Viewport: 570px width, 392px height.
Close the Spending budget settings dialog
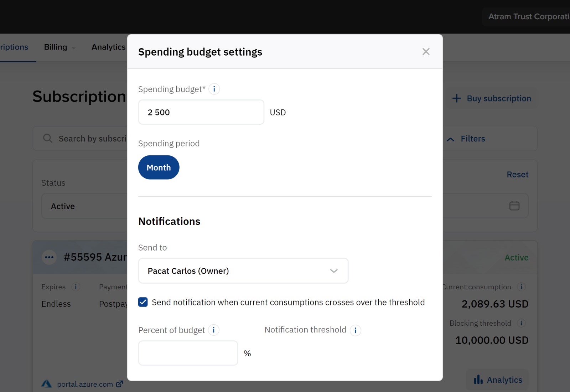pos(426,52)
